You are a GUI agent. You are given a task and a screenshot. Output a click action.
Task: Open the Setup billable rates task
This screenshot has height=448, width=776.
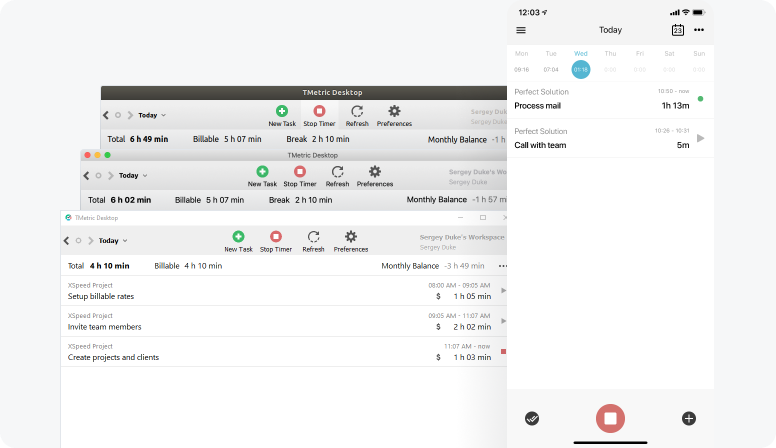click(x=284, y=291)
